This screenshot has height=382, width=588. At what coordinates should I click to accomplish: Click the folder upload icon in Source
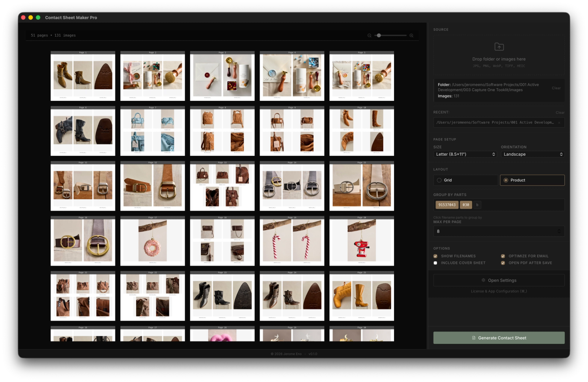pos(499,47)
